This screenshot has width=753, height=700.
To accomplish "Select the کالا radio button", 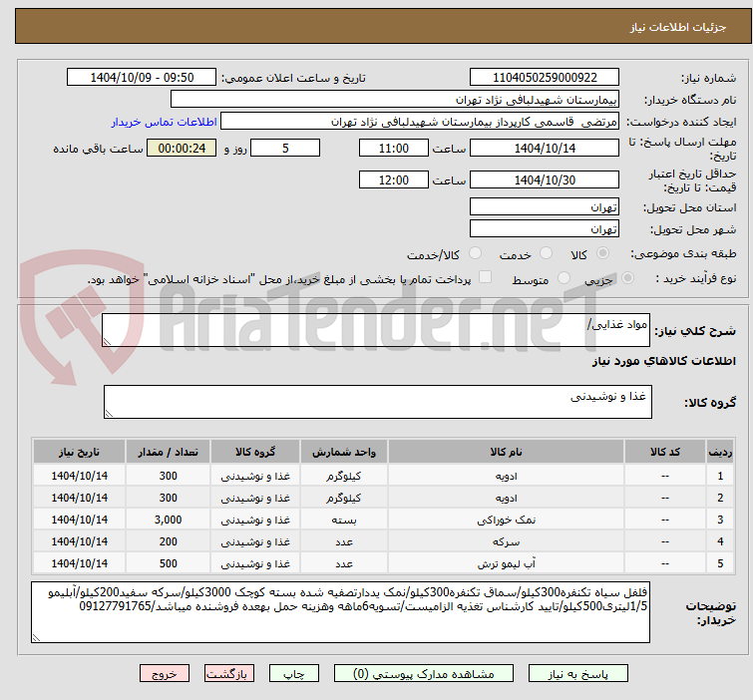I will point(602,253).
